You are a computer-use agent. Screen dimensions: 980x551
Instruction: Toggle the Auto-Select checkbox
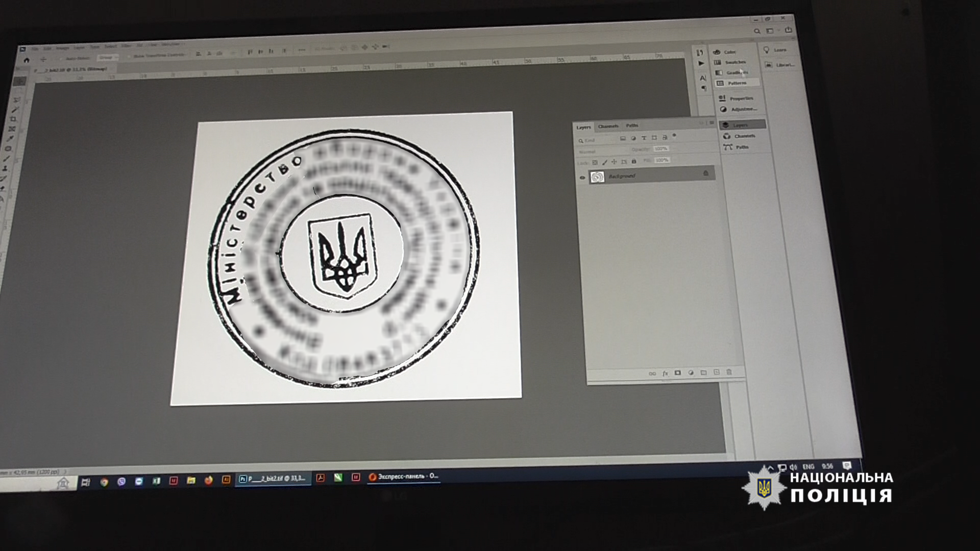click(61, 58)
